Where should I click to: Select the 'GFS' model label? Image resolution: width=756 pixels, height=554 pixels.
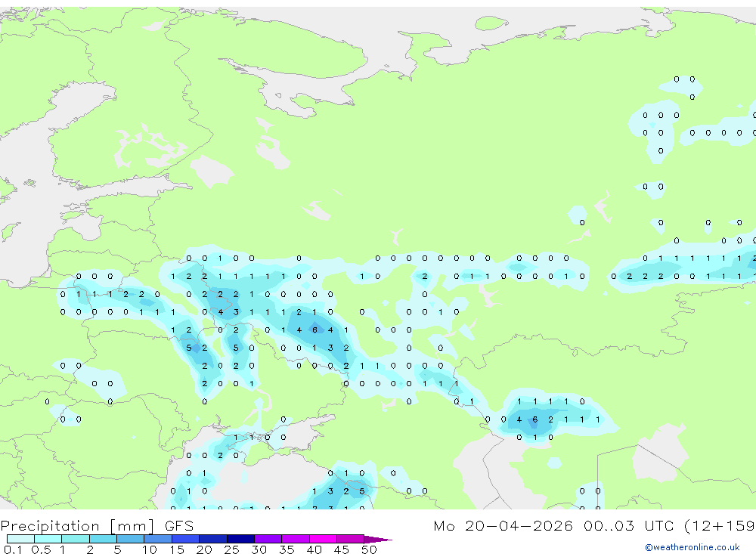point(179,525)
